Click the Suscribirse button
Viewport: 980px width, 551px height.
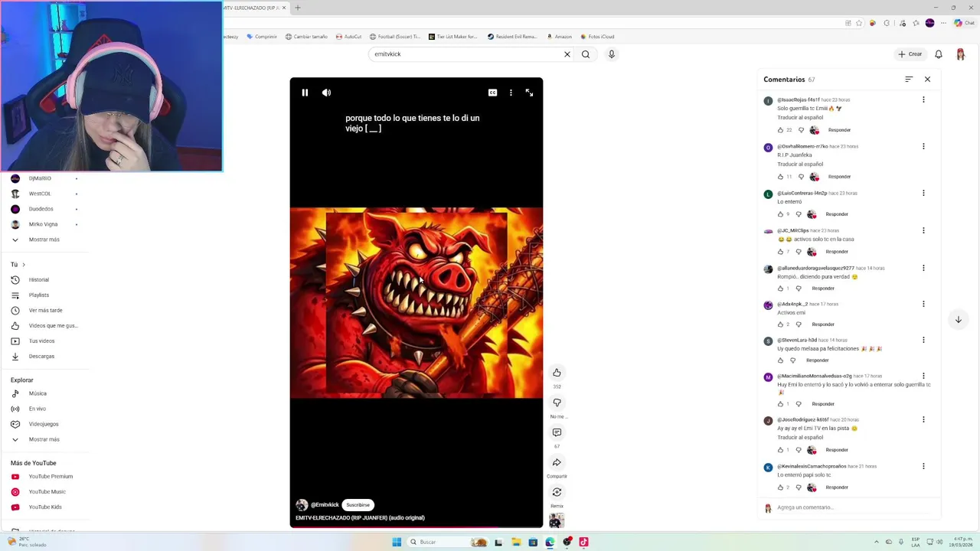(358, 505)
